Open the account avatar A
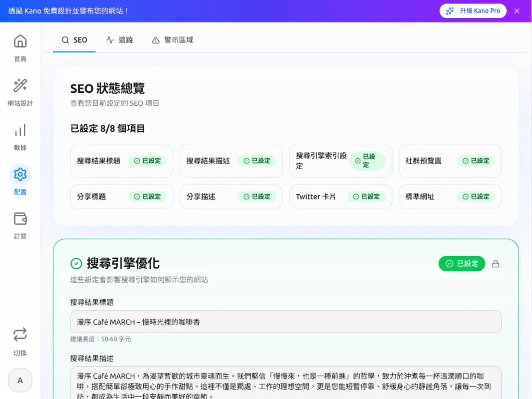Screen dimensions: 532x399 [20, 380]
